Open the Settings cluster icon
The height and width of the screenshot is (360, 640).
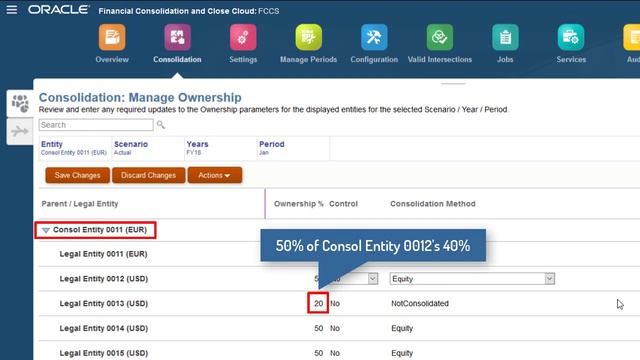tap(243, 37)
